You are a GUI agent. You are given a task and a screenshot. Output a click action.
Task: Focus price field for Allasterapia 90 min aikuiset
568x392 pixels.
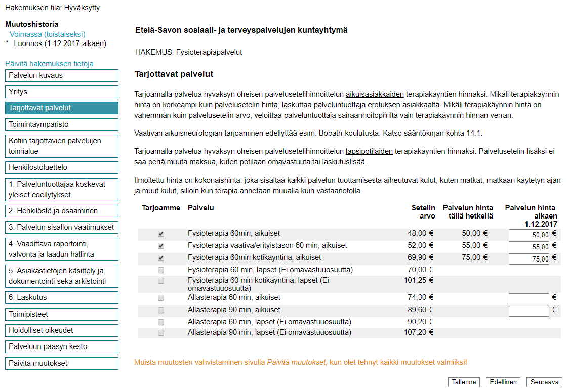tap(529, 311)
